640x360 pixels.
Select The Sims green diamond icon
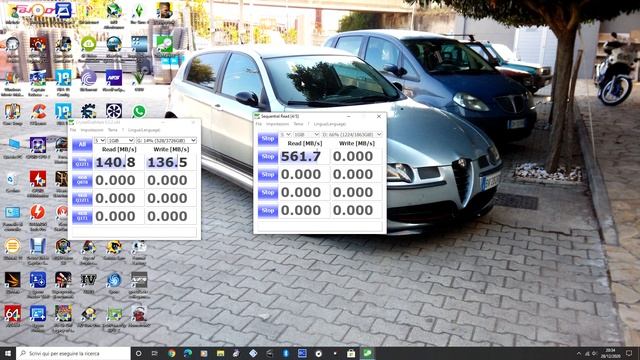click(x=139, y=11)
